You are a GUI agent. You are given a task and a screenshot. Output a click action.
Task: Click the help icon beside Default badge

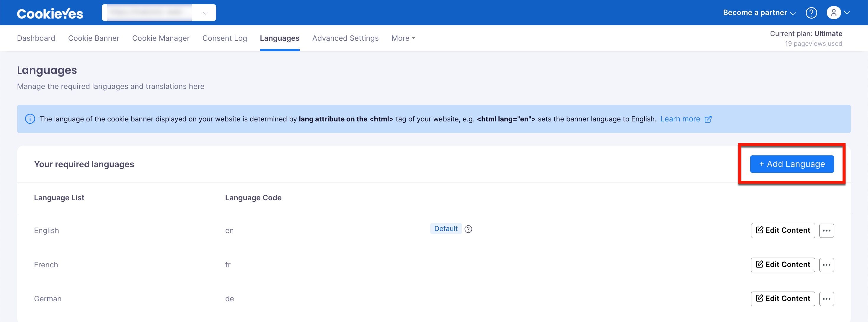coord(468,229)
